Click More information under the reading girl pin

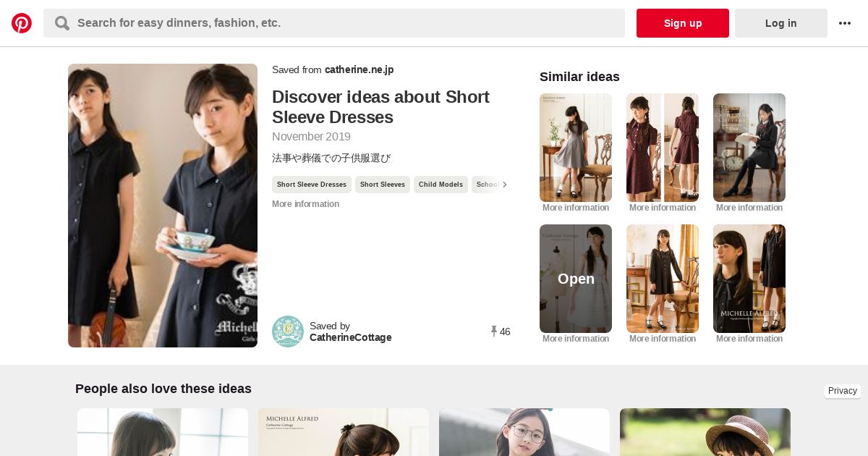749,208
